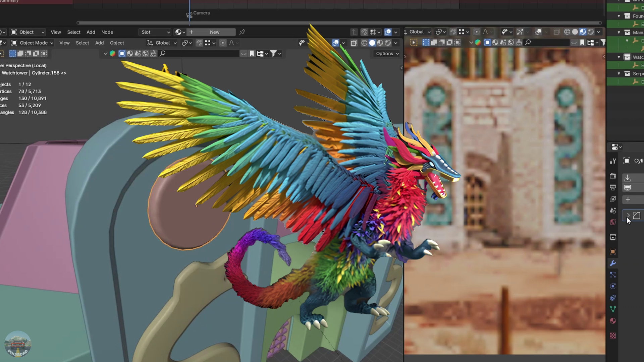This screenshot has width=644, height=362.
Task: Toggle snap magnet in node editor header
Action: pyautogui.click(x=364, y=32)
